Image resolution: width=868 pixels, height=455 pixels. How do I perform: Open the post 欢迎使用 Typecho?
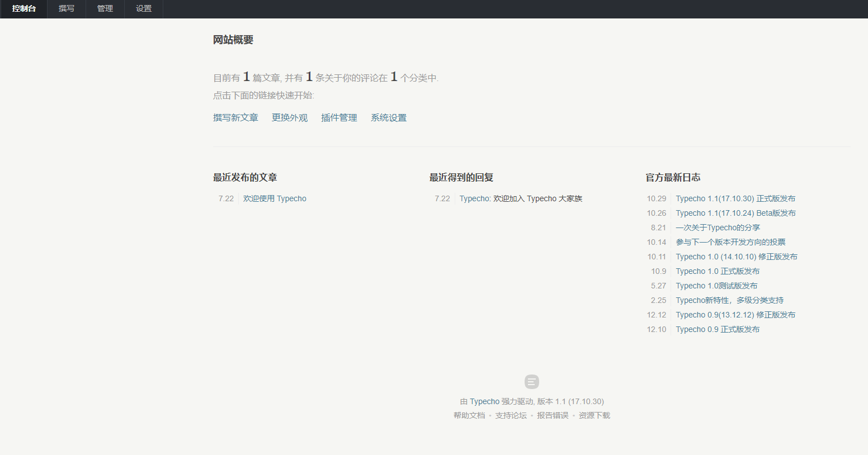[x=275, y=198]
